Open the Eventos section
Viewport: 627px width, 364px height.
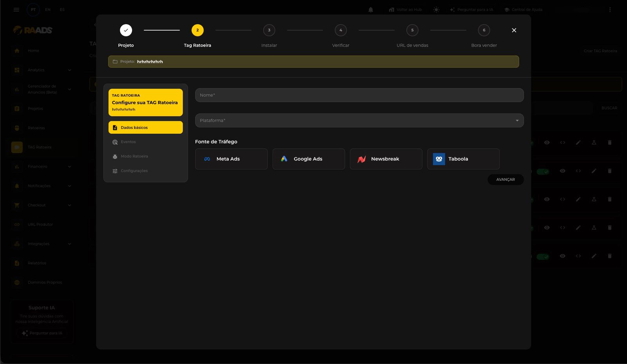click(145, 142)
